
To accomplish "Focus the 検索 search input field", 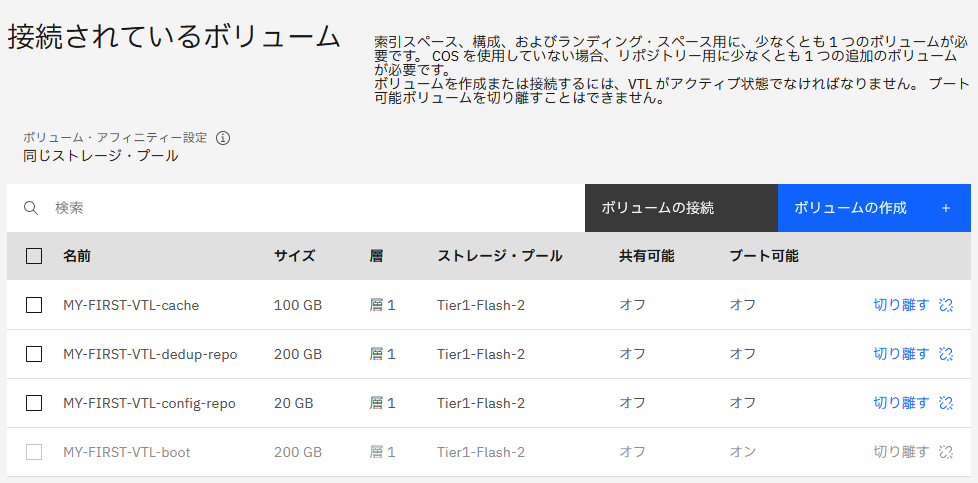I will [x=300, y=208].
